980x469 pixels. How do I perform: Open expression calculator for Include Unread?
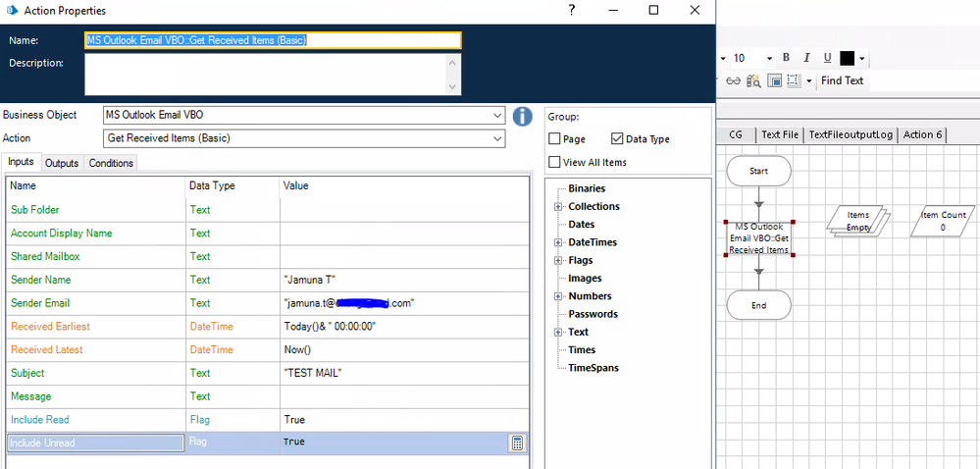pyautogui.click(x=517, y=443)
